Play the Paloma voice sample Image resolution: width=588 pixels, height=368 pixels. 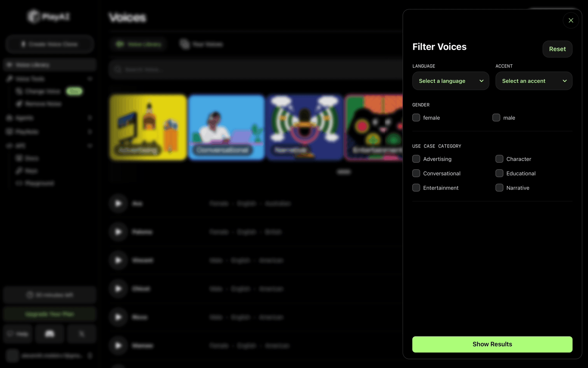tap(118, 232)
